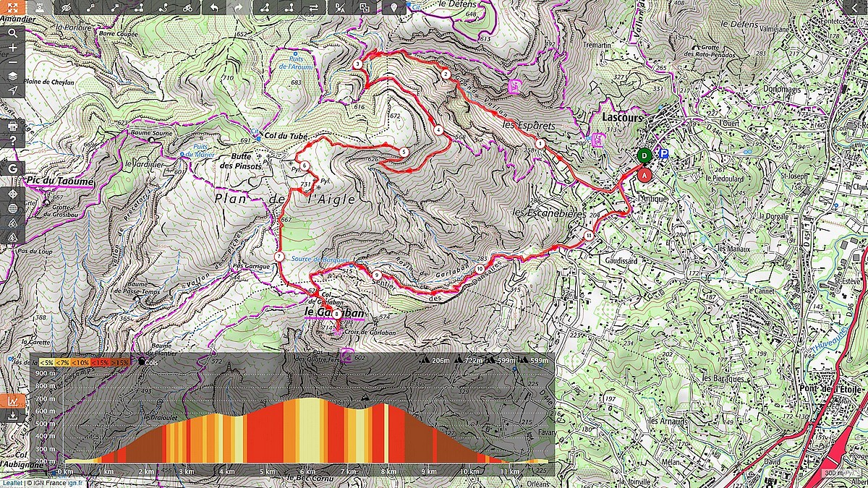This screenshot has width=868, height=488.
Task: Click kilometer marker 3 on the route
Action: point(358,64)
